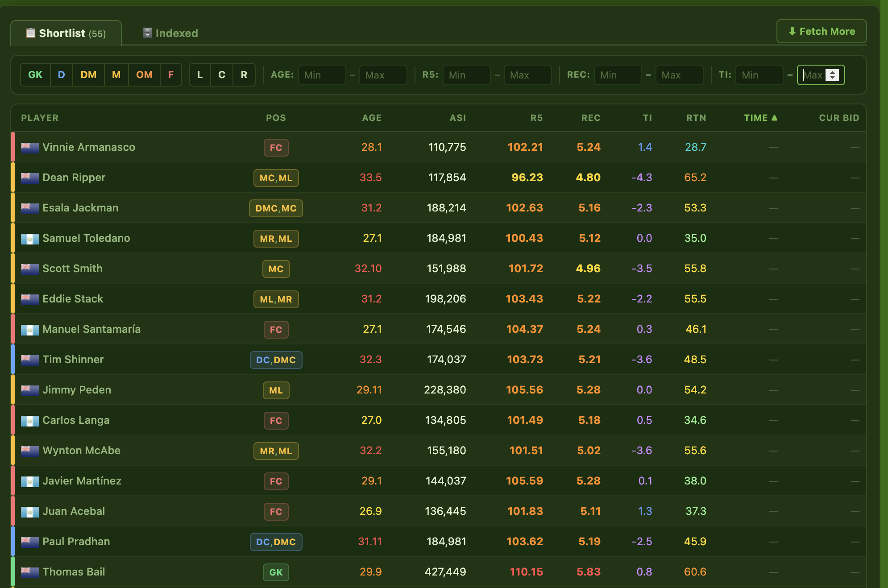Click Tim Shinner's DC,DMC position badge
The height and width of the screenshot is (588, 888).
(276, 360)
